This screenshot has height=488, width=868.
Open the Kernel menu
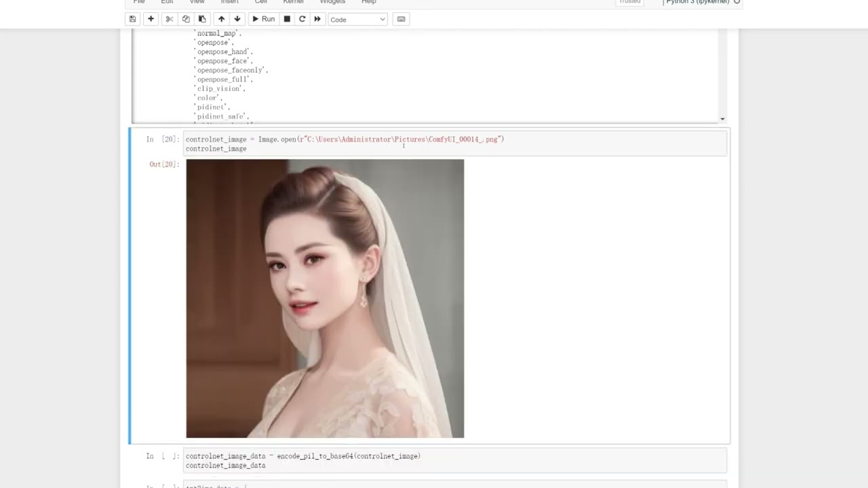293,2
